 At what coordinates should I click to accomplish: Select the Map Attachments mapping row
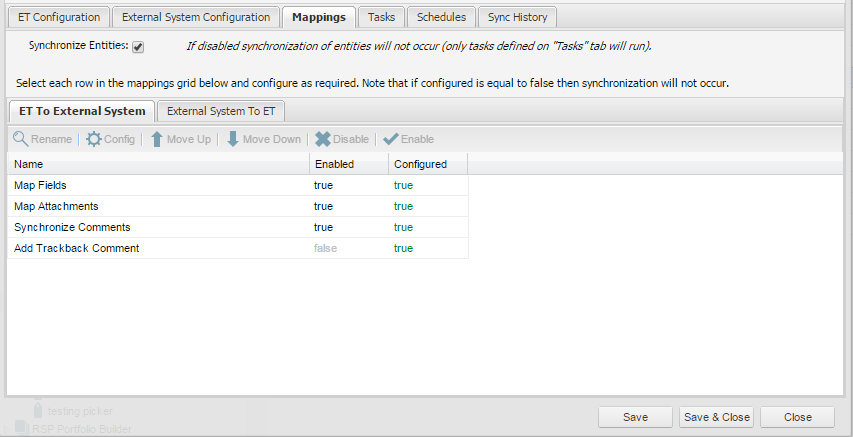[x=56, y=206]
